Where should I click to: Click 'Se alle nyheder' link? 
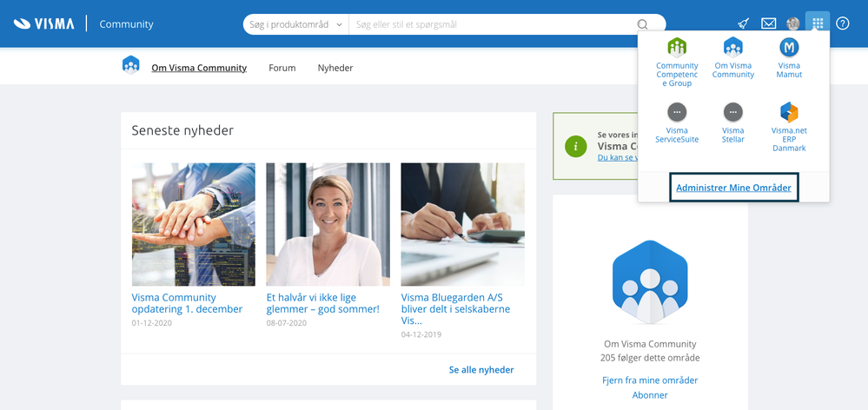[x=481, y=370]
